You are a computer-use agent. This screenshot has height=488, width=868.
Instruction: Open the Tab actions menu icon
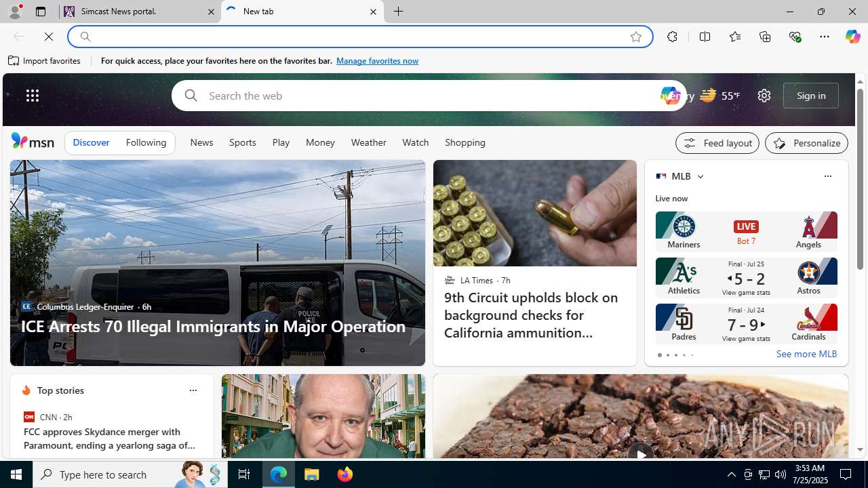click(x=40, y=12)
